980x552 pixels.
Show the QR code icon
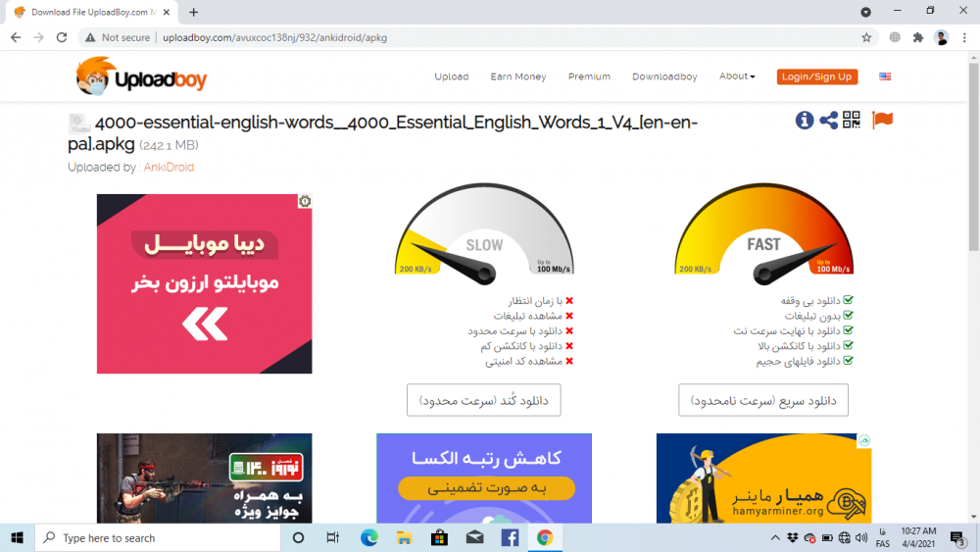coord(852,120)
